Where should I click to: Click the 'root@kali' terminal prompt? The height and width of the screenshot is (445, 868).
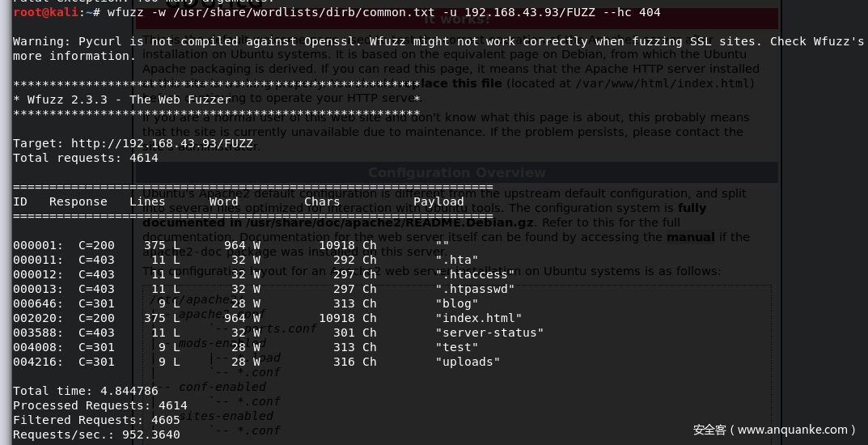point(45,12)
